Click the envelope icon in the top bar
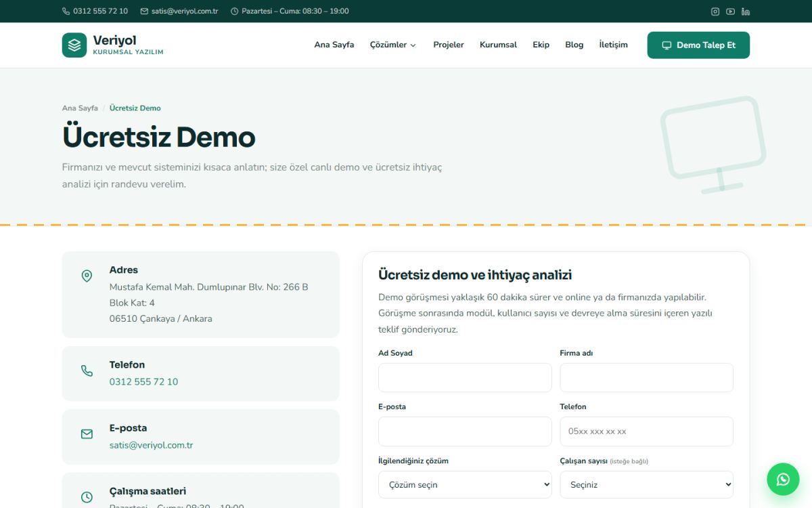 [144, 12]
